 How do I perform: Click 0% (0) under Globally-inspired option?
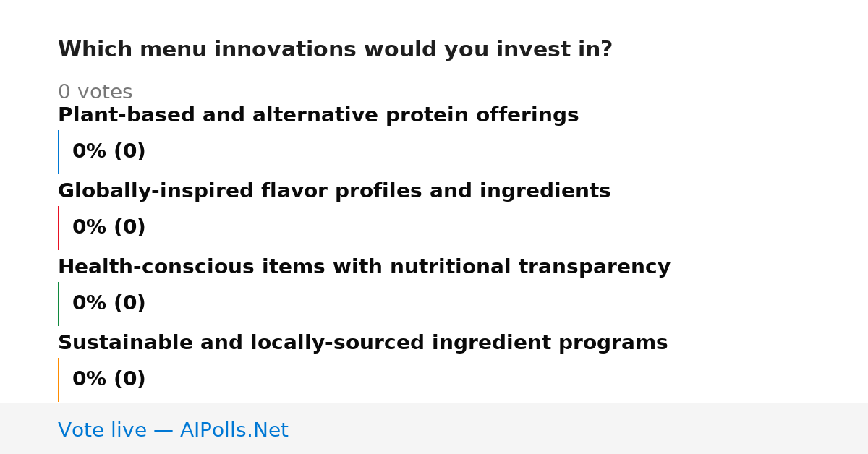tap(109, 228)
